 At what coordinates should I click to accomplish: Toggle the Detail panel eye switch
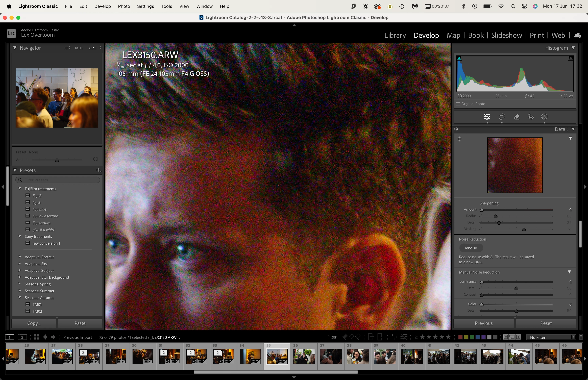(456, 129)
